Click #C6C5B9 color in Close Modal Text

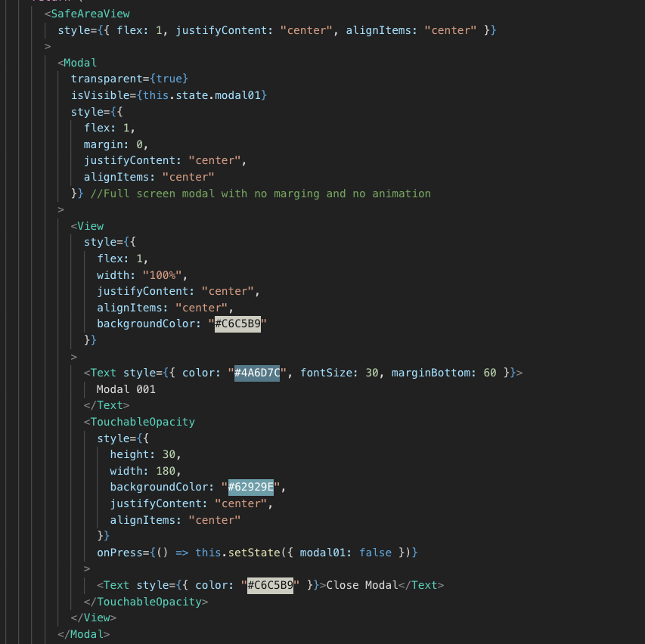270,585
